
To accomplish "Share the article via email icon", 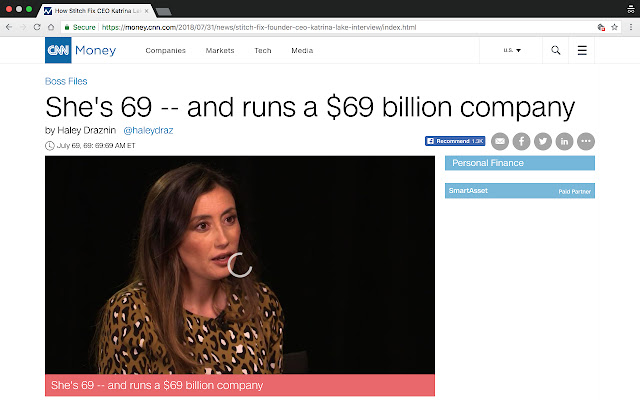I will (x=500, y=141).
